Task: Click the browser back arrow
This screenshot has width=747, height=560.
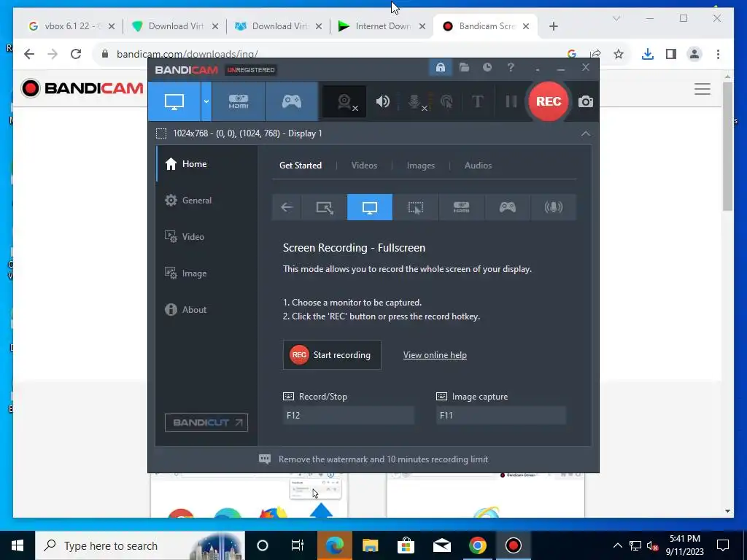Action: pos(29,54)
